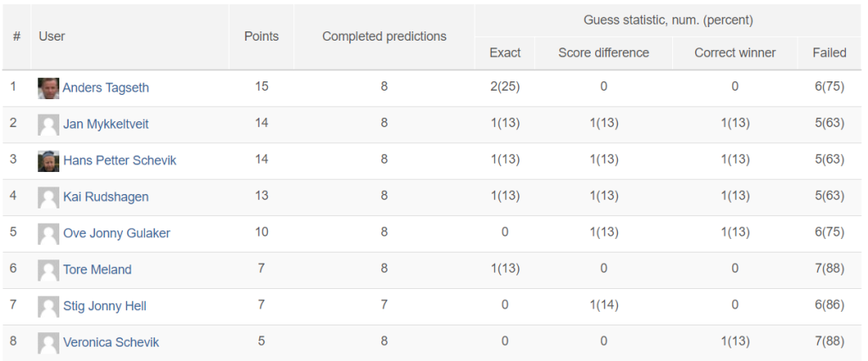Click the Exact column header

tap(505, 53)
